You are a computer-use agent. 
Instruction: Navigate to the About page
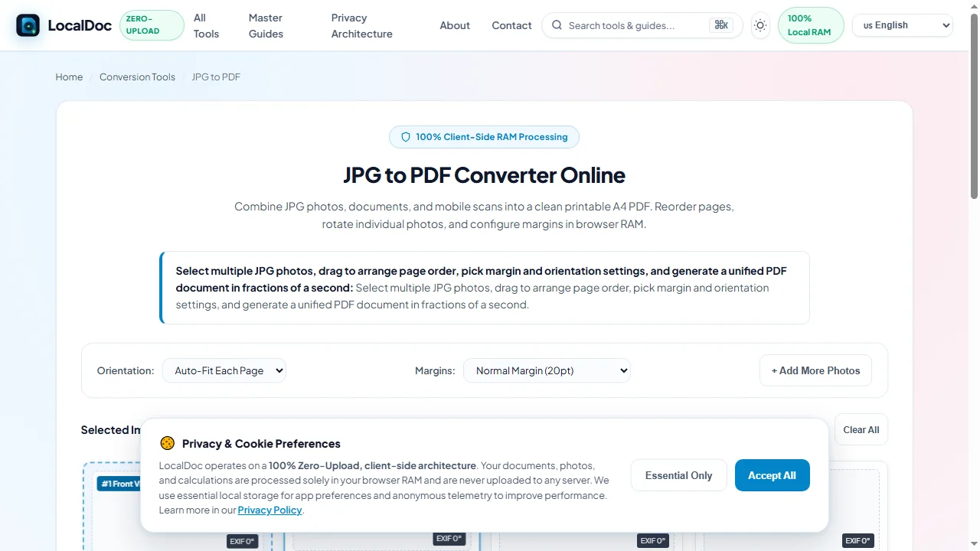point(455,25)
